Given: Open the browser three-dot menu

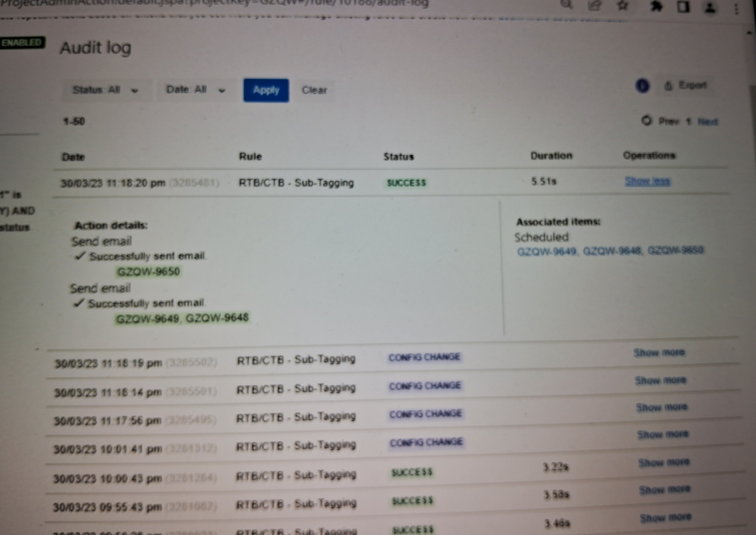Looking at the screenshot, I should click(736, 9).
